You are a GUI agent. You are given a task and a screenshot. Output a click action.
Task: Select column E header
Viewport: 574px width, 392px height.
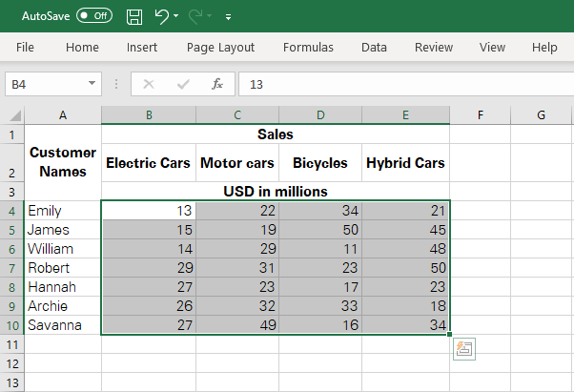coord(405,115)
